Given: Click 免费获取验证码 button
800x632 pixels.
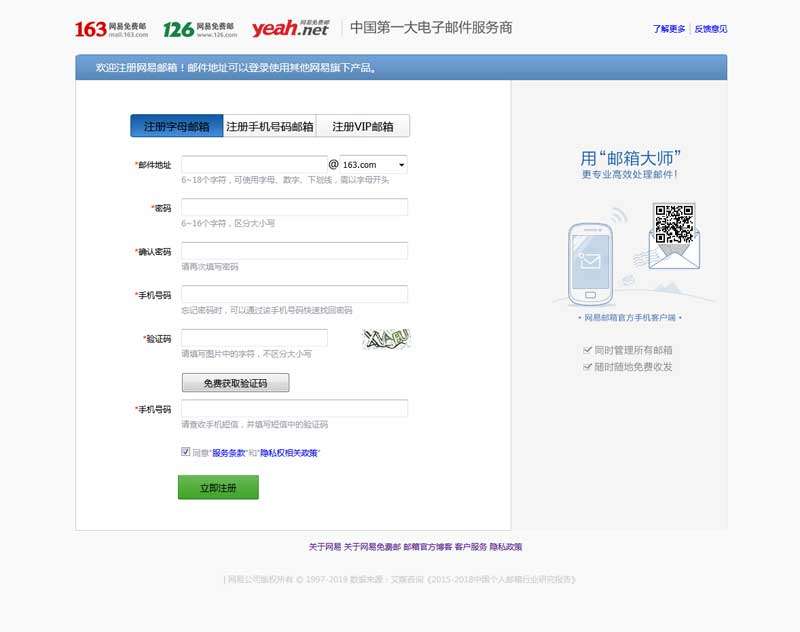Looking at the screenshot, I should [235, 383].
